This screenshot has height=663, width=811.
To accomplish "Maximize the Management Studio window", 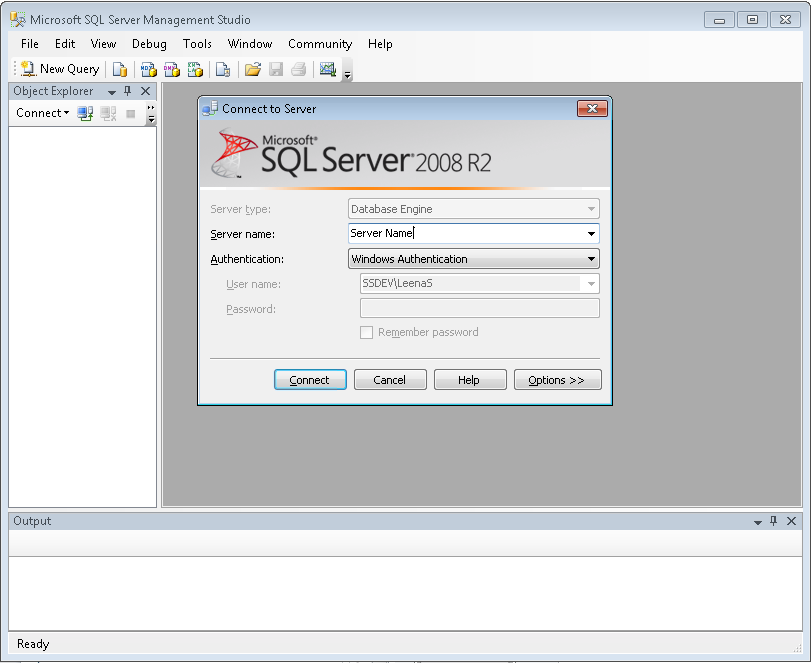I will click(752, 20).
